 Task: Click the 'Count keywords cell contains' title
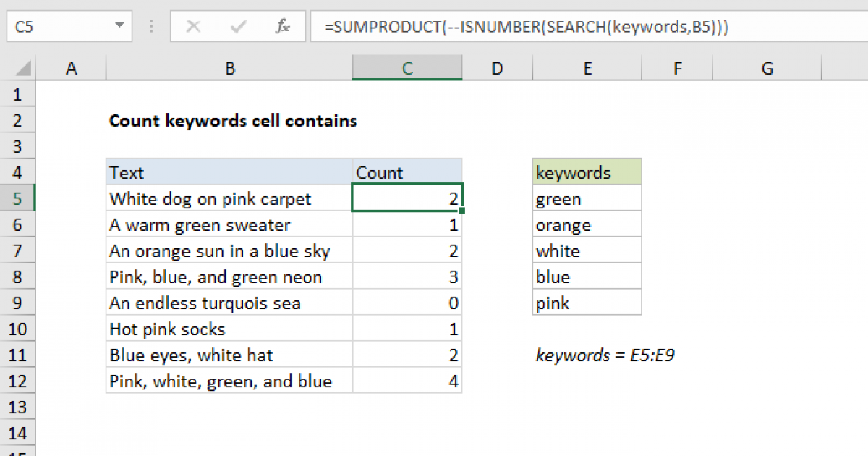point(233,121)
